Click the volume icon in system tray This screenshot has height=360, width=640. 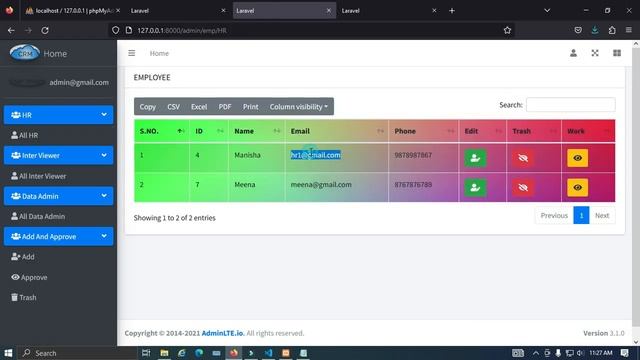[580, 353]
